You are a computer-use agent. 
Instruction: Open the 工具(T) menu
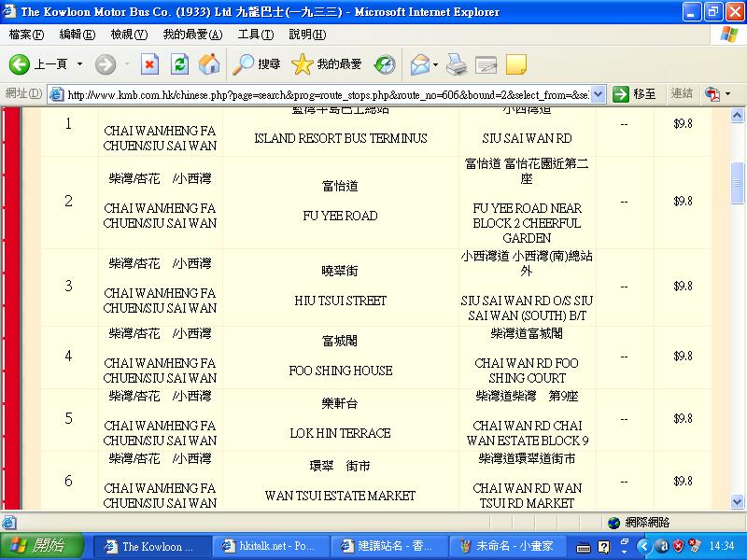tap(256, 35)
